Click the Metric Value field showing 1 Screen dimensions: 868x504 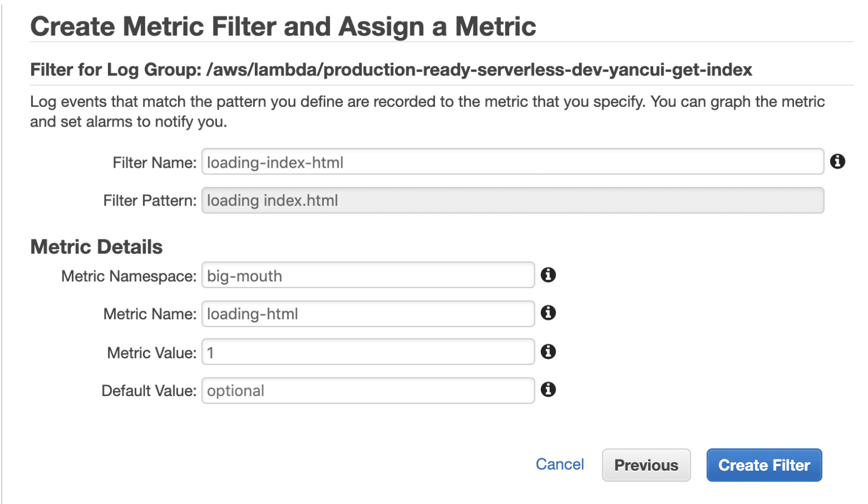(x=367, y=351)
